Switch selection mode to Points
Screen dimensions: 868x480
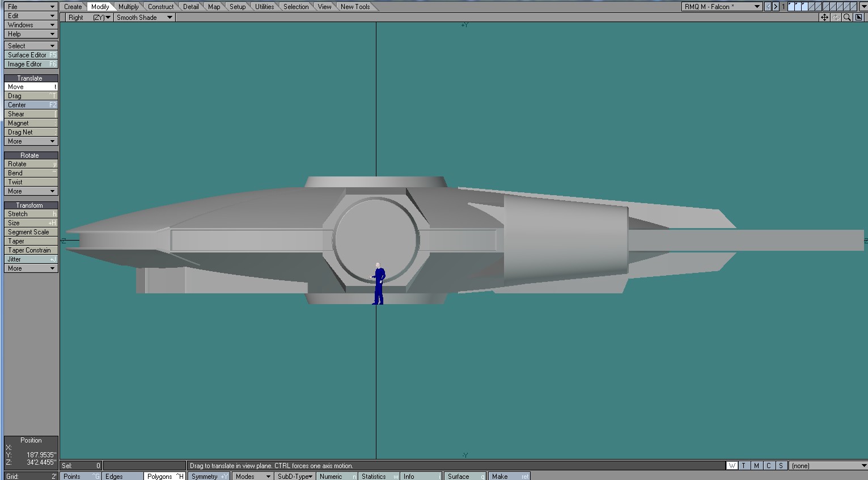(81, 476)
